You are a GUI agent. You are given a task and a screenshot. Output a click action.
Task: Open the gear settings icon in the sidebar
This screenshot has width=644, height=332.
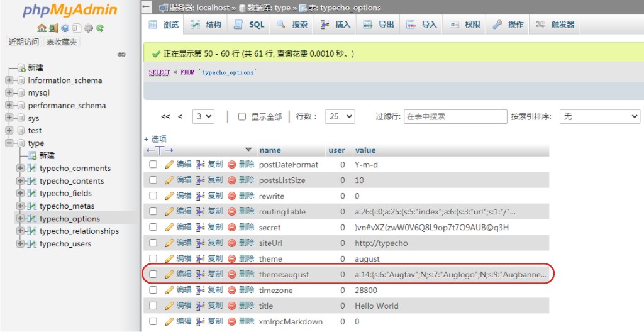point(88,28)
